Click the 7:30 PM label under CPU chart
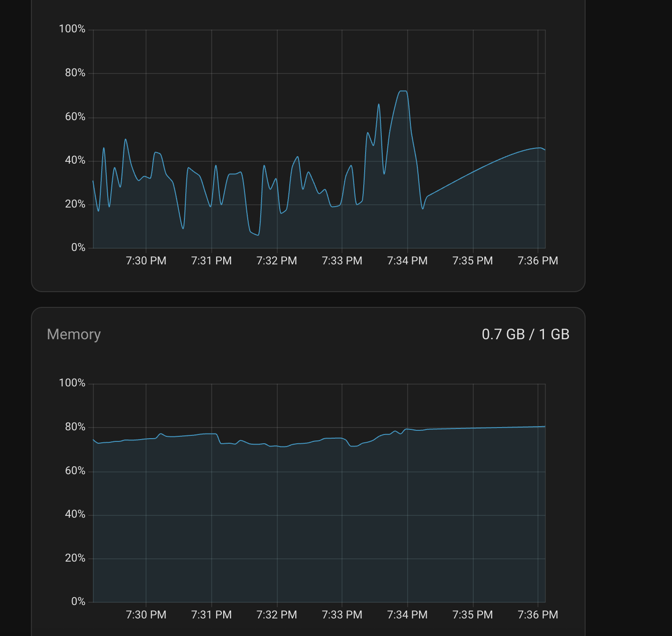Viewport: 672px width, 636px height. click(146, 261)
